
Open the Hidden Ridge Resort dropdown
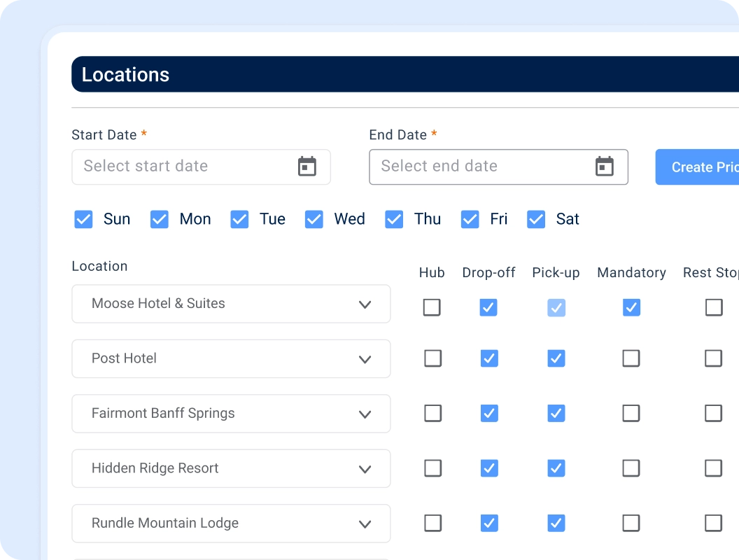[x=231, y=468]
